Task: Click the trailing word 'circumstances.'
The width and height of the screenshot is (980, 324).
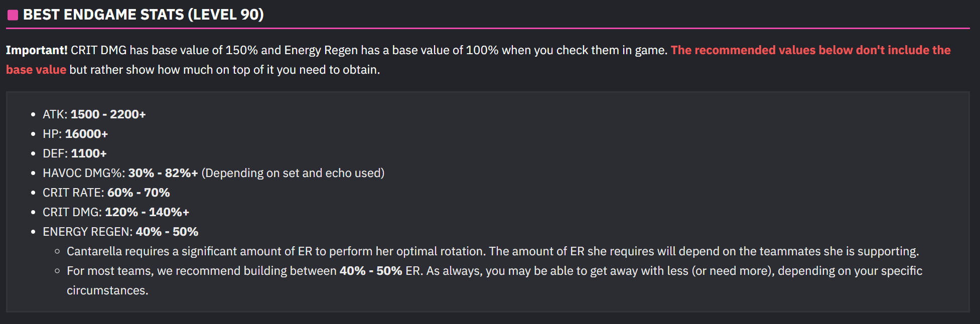Action: coord(107,290)
